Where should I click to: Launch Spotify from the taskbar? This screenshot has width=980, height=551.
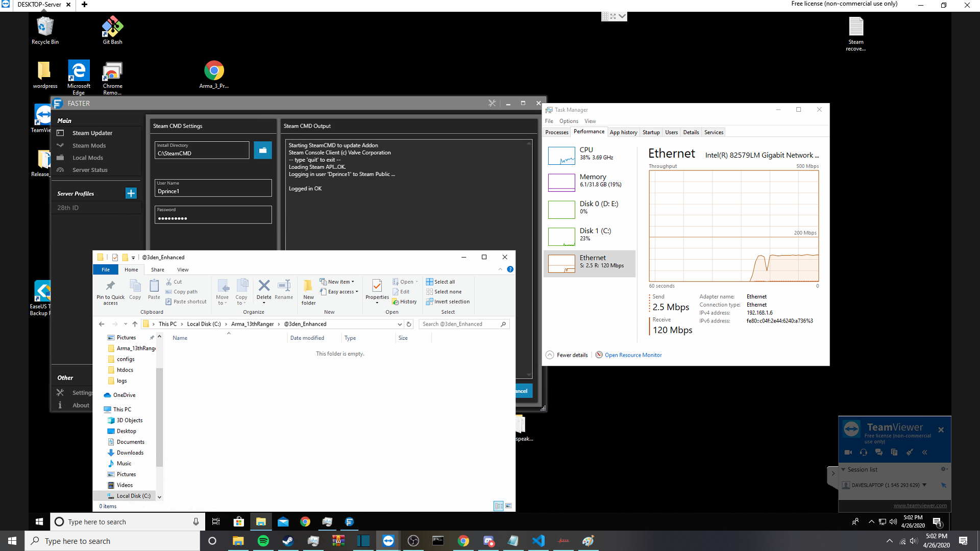(x=263, y=541)
